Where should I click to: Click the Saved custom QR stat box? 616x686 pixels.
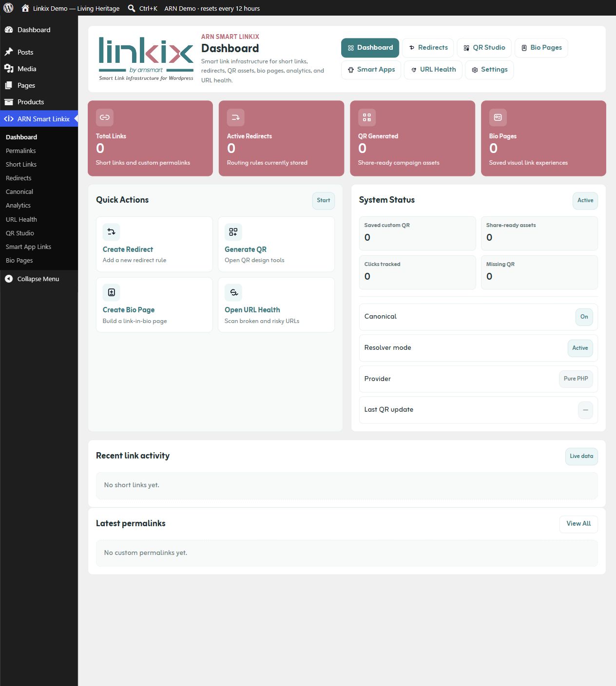point(418,233)
